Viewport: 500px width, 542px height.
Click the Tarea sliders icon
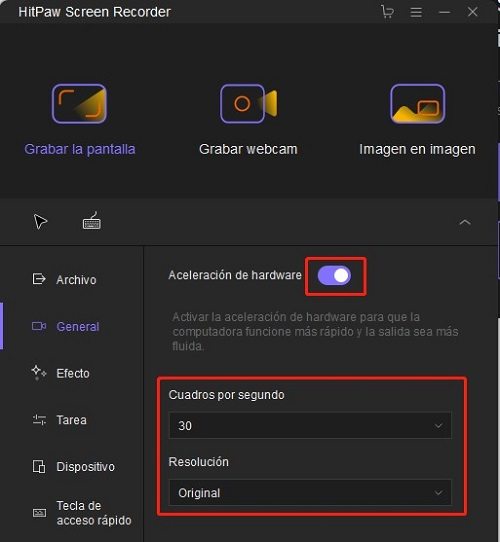tap(39, 420)
